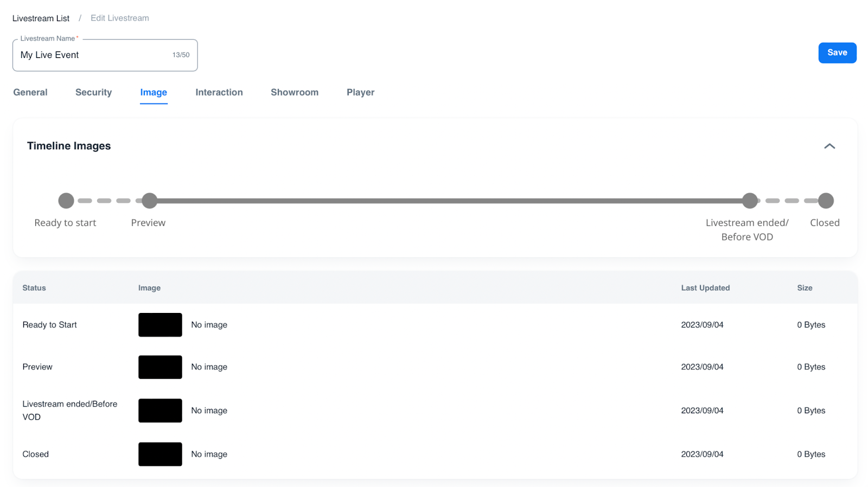Screen dimensions: 868x487
Task: Open the Livestream ended/Before VOD thumbnail
Action: 160,411
